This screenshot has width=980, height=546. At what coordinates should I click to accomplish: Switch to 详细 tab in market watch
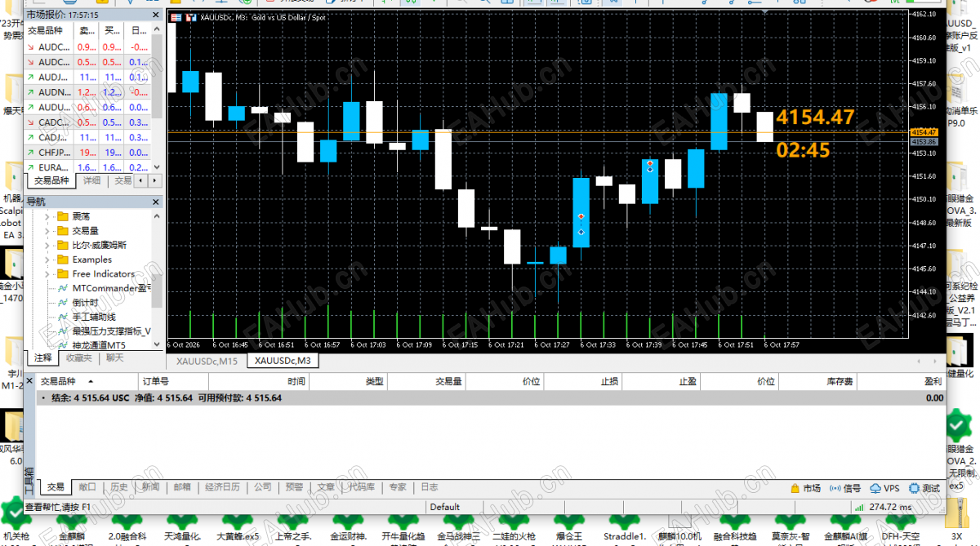(x=92, y=180)
